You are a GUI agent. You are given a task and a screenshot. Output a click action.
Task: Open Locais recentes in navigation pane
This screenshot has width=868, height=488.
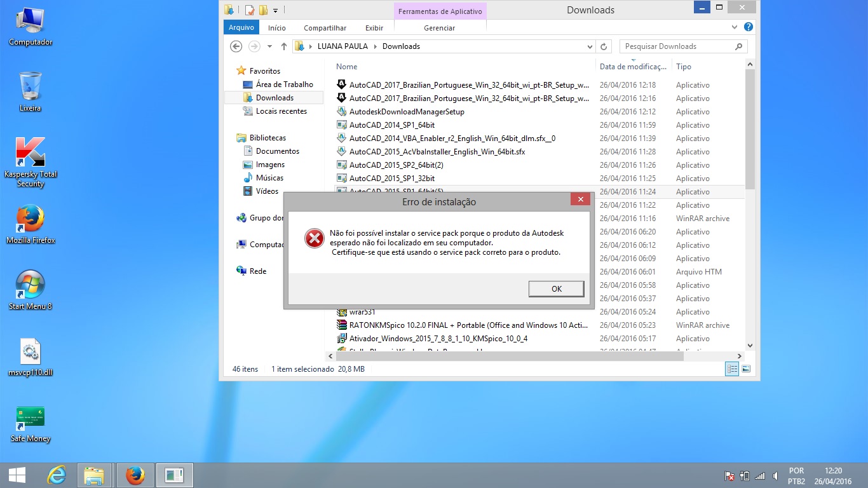275,111
